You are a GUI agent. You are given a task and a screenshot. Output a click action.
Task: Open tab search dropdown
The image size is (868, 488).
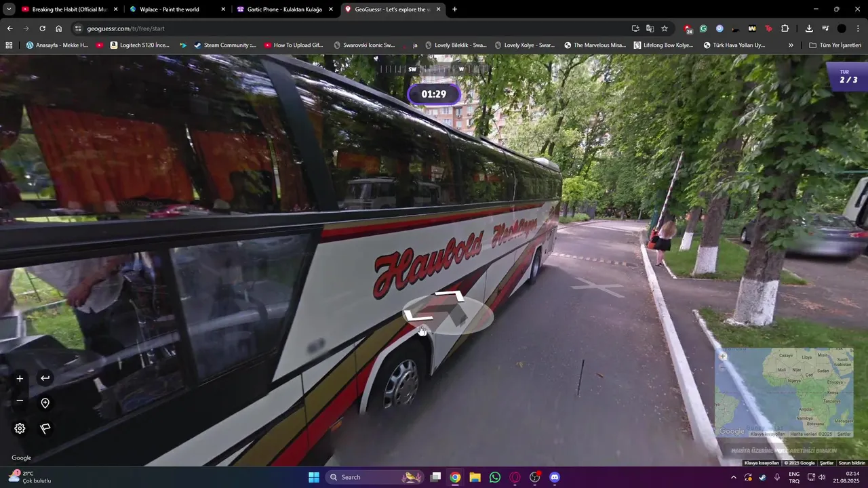click(9, 9)
